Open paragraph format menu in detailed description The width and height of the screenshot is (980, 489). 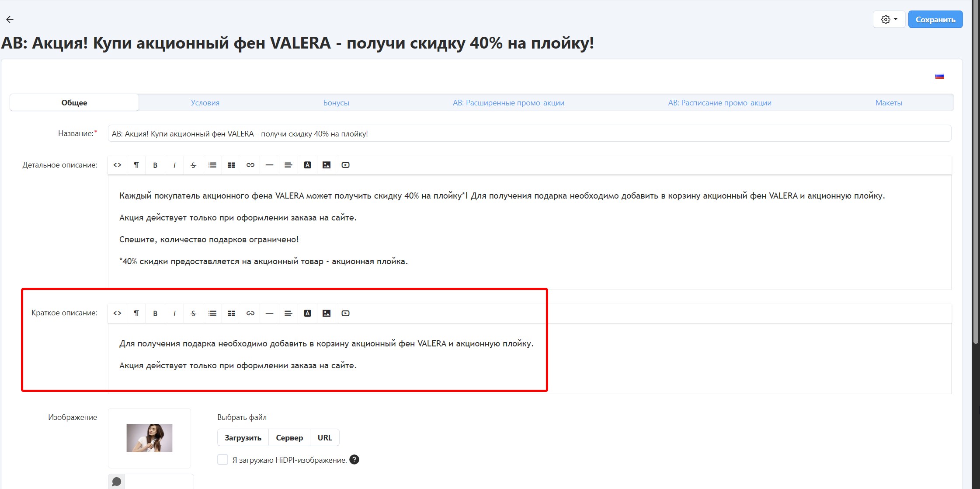pos(136,165)
